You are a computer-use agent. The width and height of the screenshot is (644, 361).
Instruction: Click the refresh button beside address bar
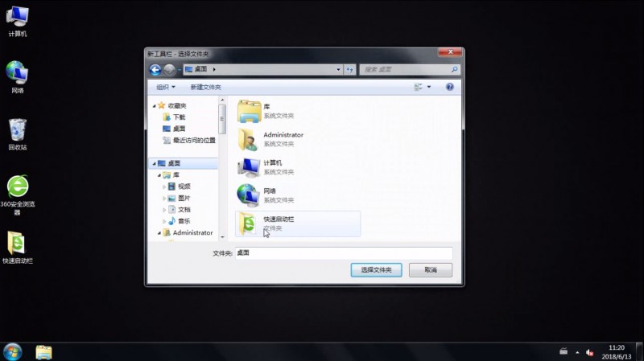pos(349,70)
